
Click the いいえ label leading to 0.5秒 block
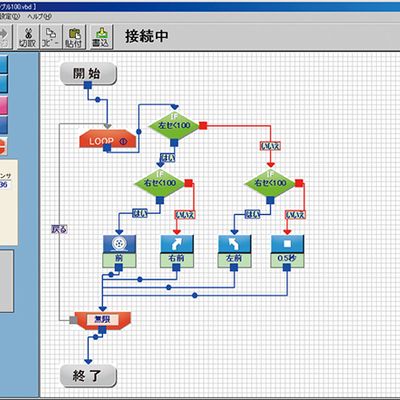click(x=295, y=215)
